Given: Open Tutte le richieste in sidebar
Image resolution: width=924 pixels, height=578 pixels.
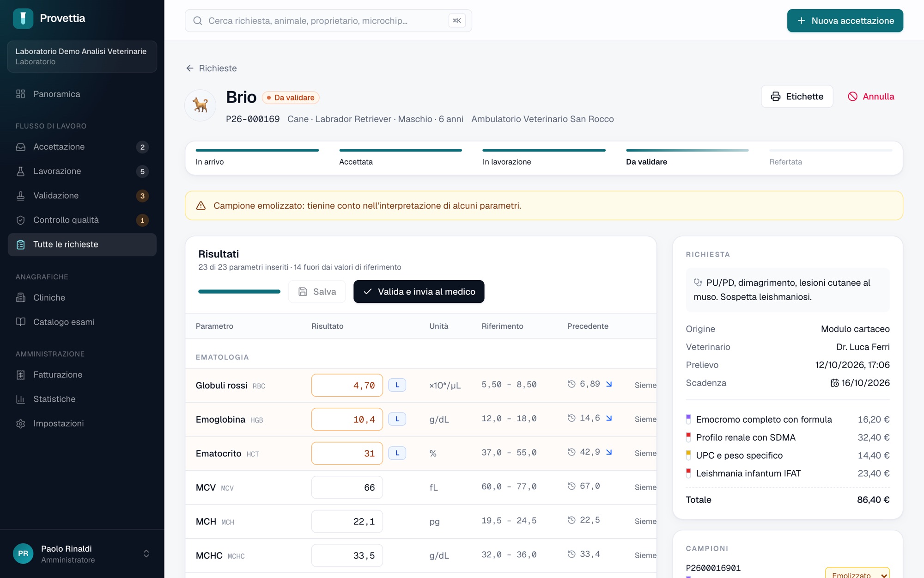Looking at the screenshot, I should [x=82, y=245].
